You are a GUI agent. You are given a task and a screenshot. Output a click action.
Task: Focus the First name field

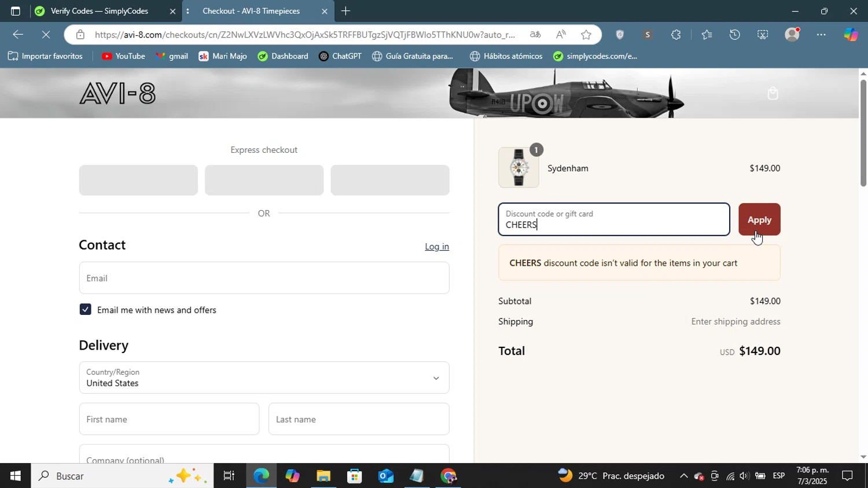169,419
